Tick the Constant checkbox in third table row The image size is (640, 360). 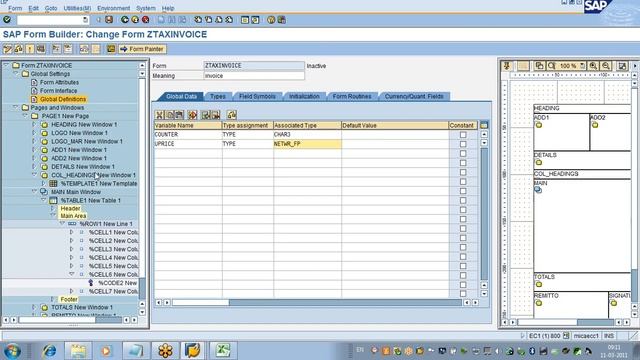pos(463,153)
